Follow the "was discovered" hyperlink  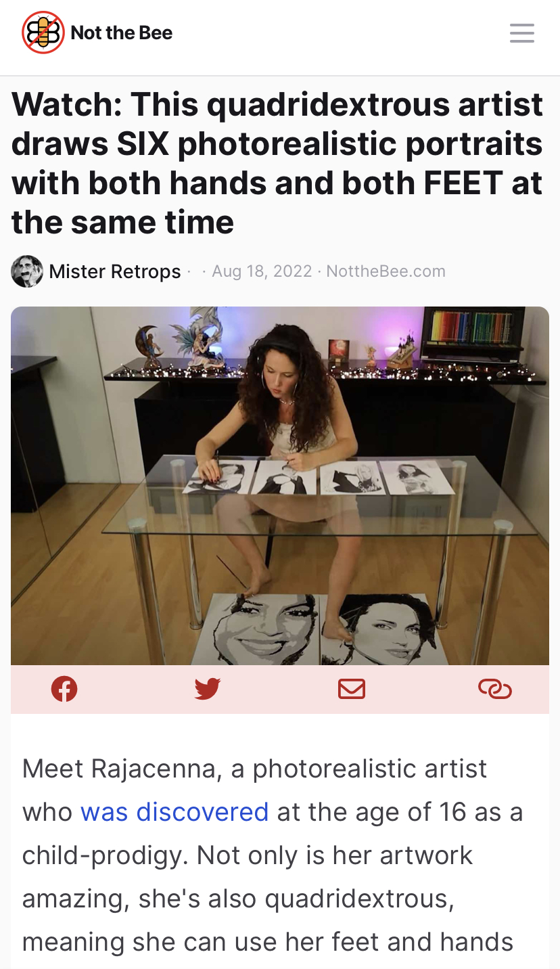click(x=174, y=811)
